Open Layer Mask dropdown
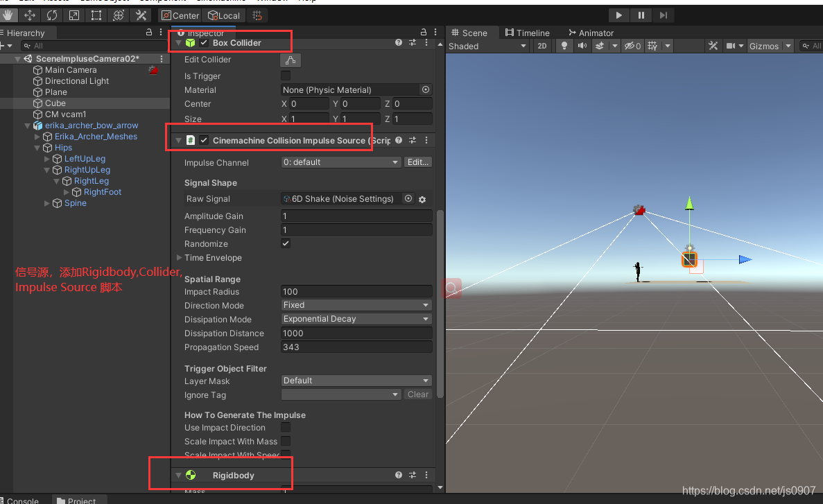Viewport: 823px width, 504px height. (x=356, y=381)
